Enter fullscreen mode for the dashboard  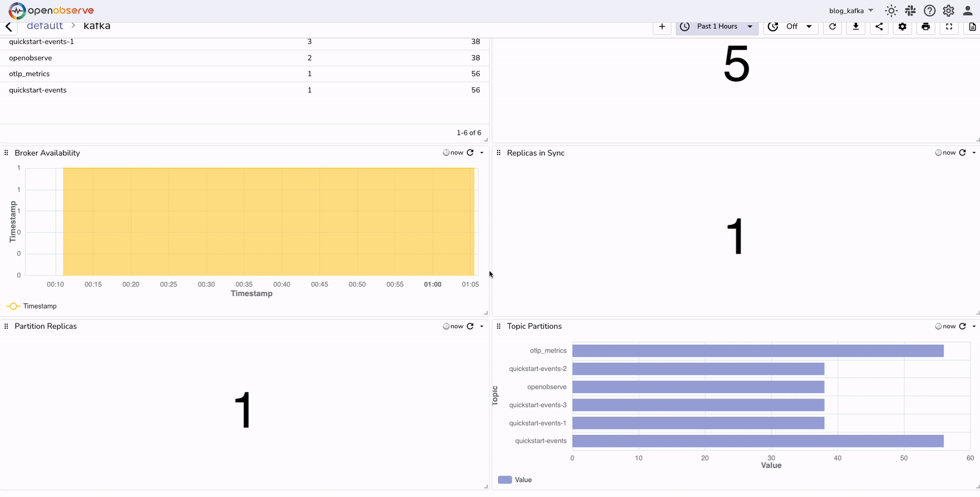click(949, 27)
